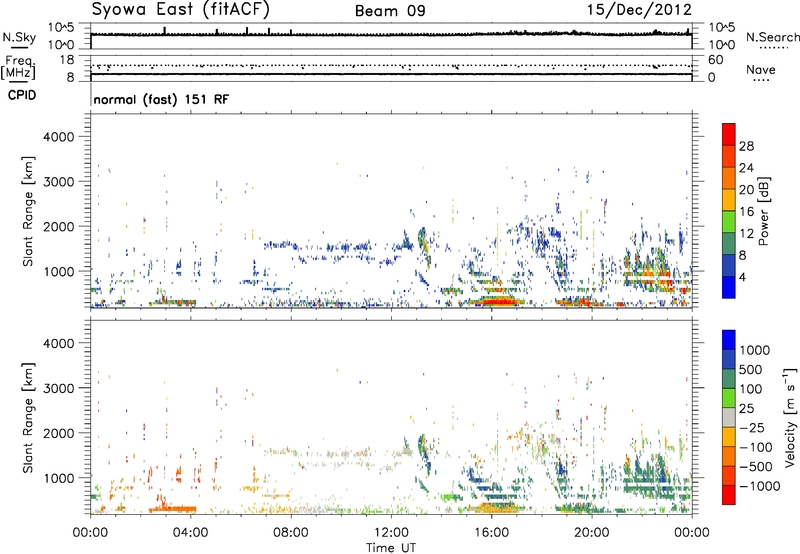
Task: Click the '08:00' time axis label
Action: pos(291,533)
